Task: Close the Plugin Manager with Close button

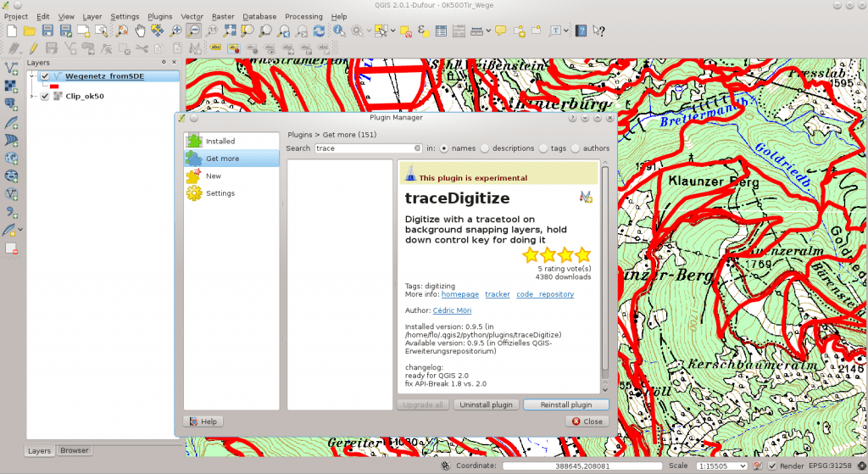Action: pos(587,421)
